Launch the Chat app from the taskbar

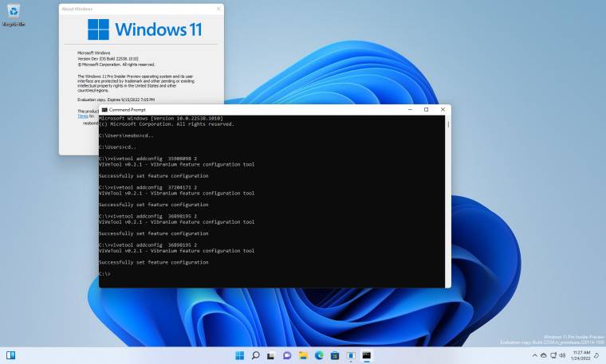tap(287, 355)
